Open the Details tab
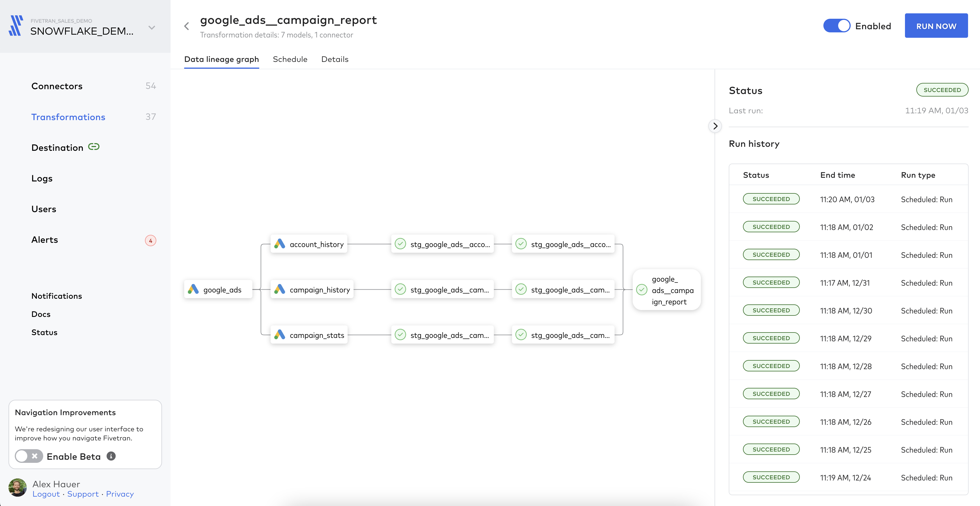Image resolution: width=980 pixels, height=506 pixels. coord(335,59)
